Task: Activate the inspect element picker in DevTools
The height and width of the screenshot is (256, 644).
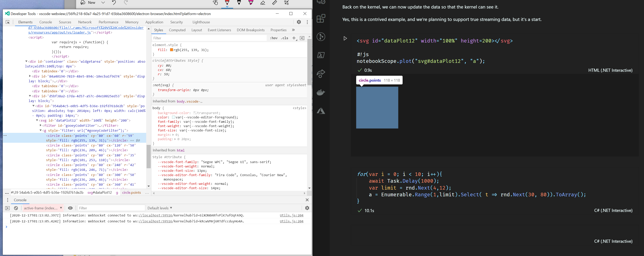Action: 8,22
